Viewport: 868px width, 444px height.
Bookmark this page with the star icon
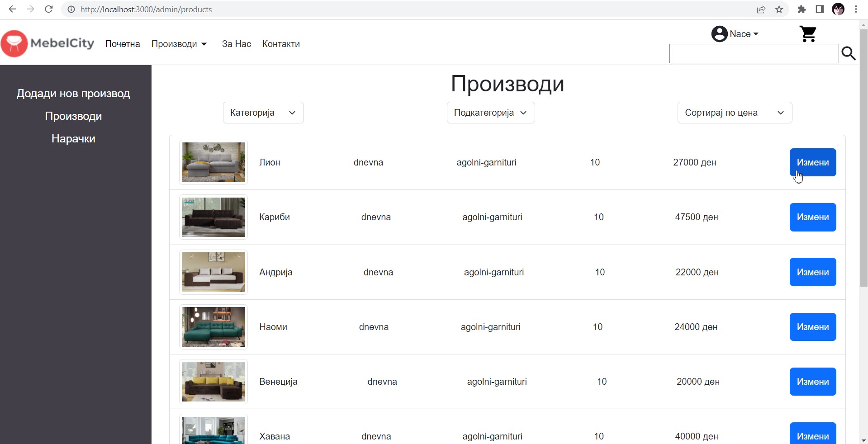point(779,9)
